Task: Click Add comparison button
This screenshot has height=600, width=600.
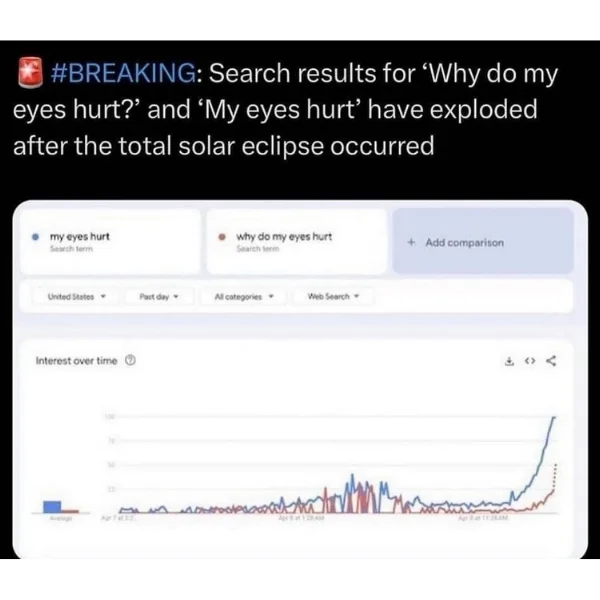Action: tap(483, 241)
